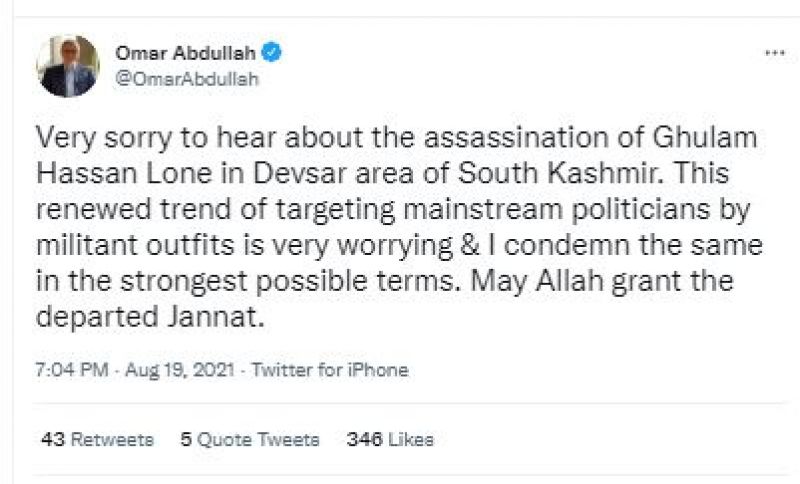This screenshot has height=484, width=800.
Task: View the 43 Retweets list
Action: point(97,439)
